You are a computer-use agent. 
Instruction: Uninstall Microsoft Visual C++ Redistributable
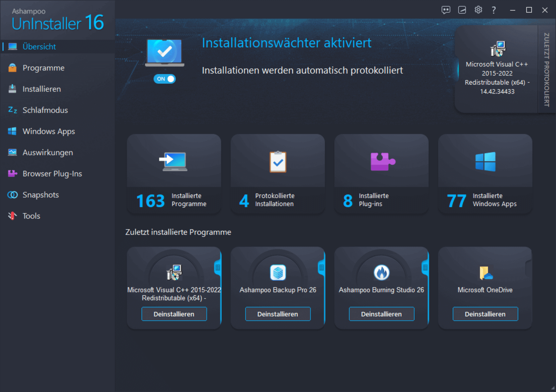(x=174, y=314)
